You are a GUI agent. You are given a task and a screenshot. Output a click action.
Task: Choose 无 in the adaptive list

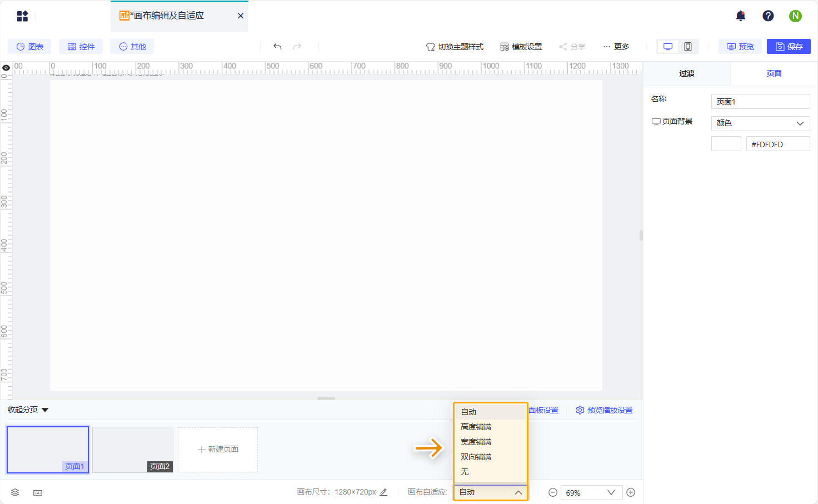click(x=490, y=472)
